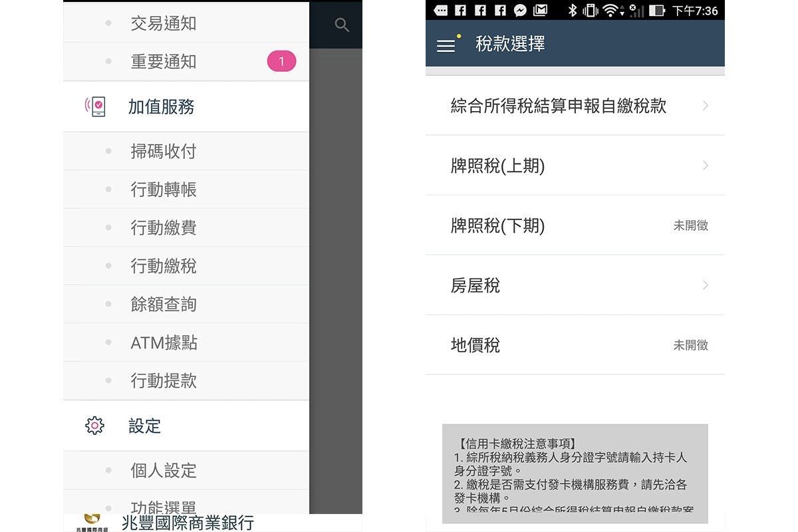Tap the 稅款選擇 page title

point(510,44)
